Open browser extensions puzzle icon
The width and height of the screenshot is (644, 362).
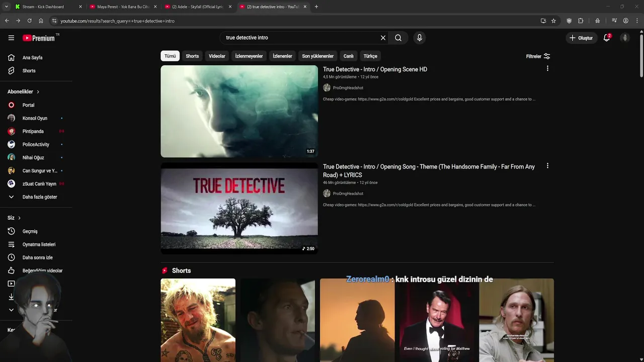[x=581, y=21]
